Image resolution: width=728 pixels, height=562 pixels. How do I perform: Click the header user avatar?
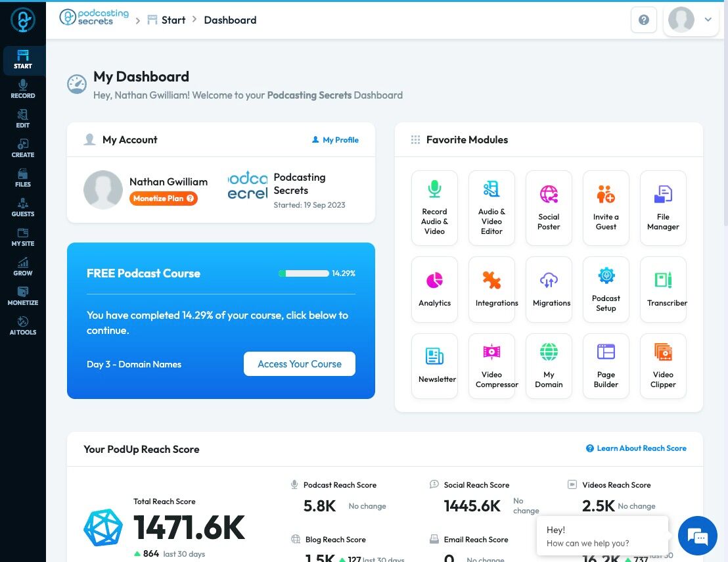[681, 20]
